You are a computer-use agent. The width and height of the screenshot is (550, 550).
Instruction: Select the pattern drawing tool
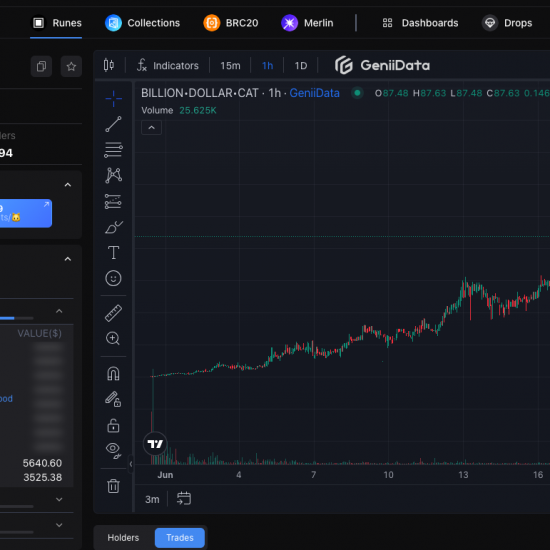point(113,175)
